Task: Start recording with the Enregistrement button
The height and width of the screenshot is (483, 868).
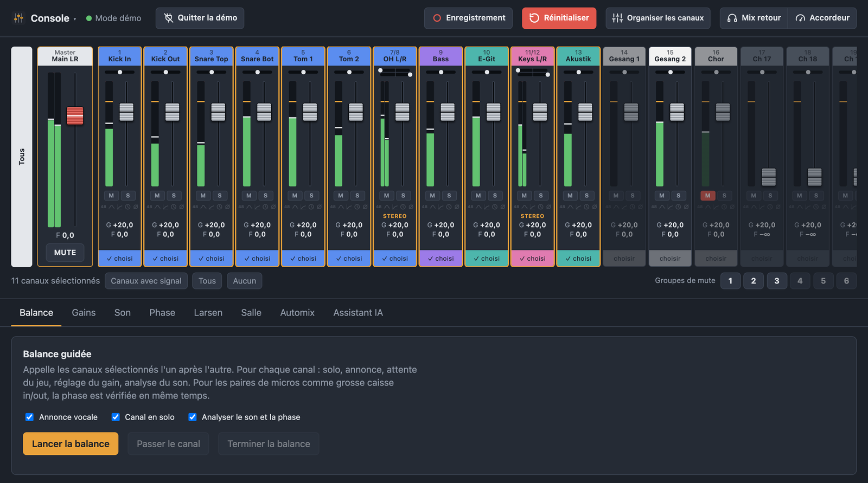Action: [x=469, y=18]
